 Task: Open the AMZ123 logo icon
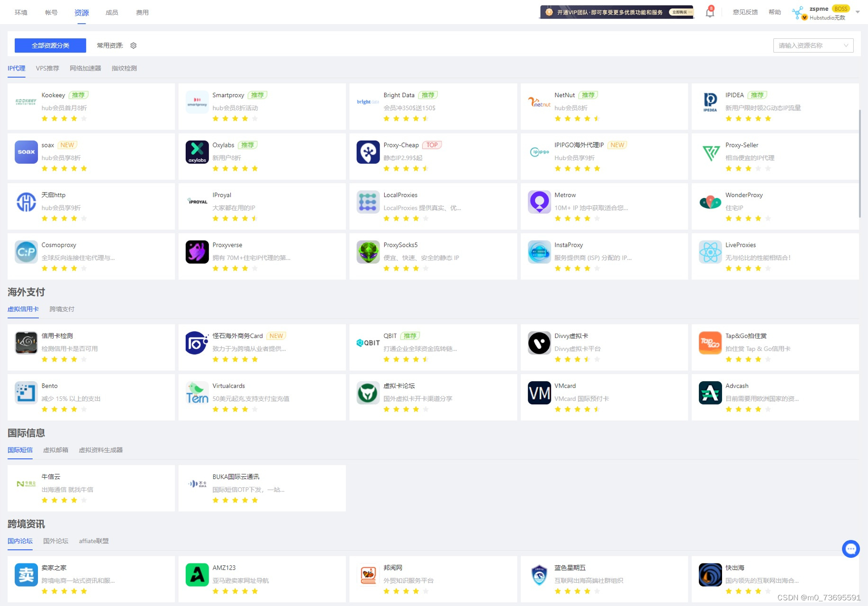coord(197,575)
